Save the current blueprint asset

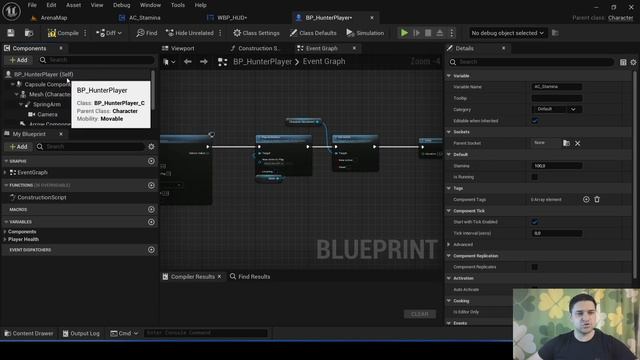[x=11, y=33]
